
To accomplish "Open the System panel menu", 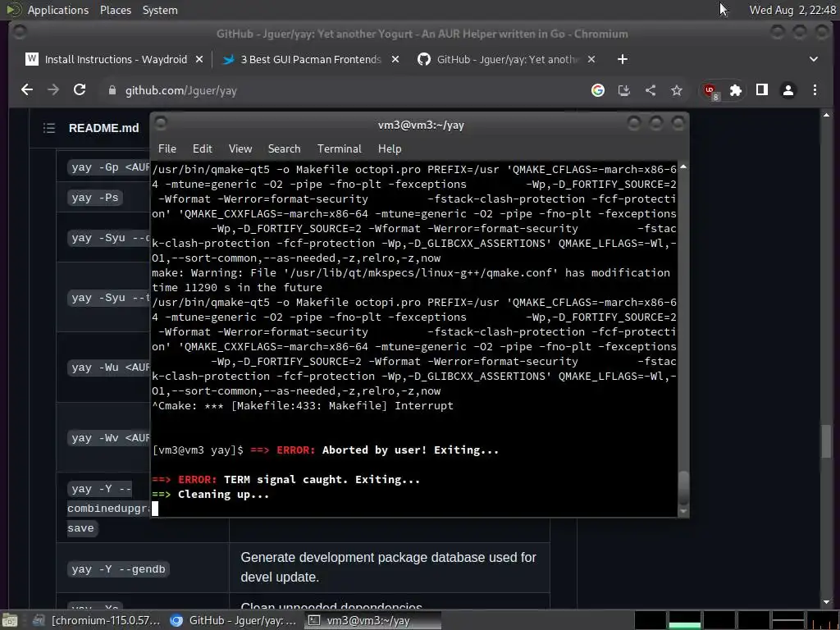I will click(160, 10).
